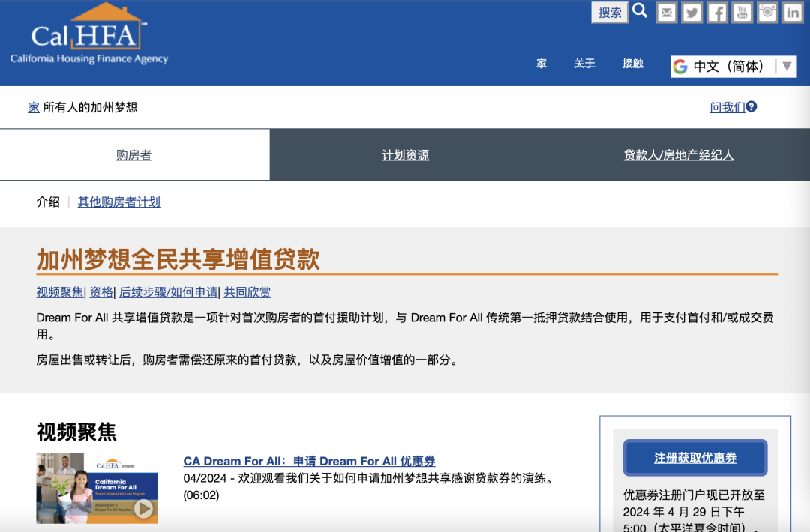Open the 关于 menu item
810x532 pixels.
584,64
